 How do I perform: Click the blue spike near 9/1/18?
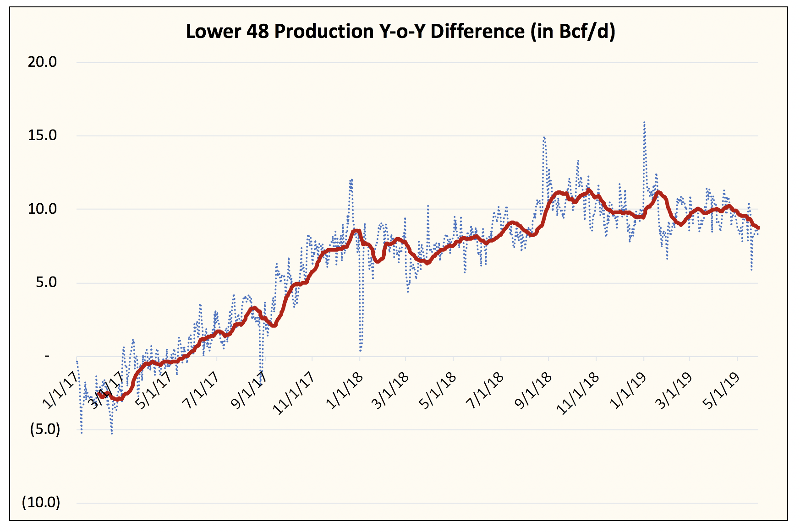544,137
